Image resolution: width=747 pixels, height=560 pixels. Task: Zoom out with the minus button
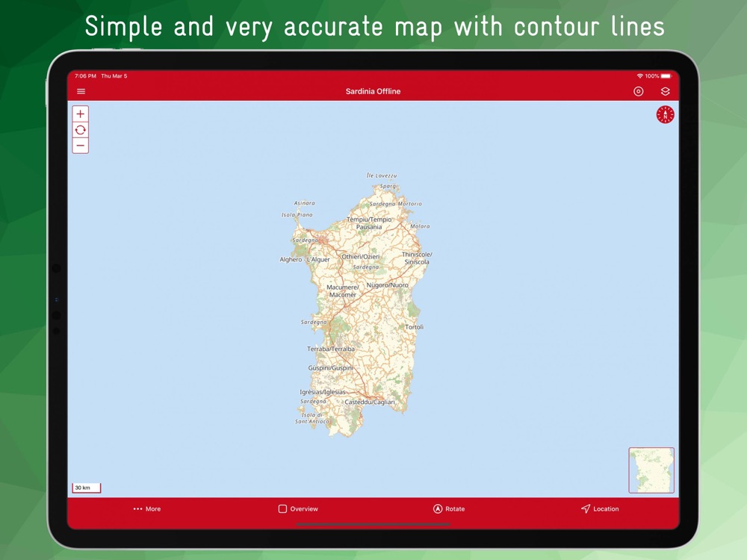pos(81,146)
